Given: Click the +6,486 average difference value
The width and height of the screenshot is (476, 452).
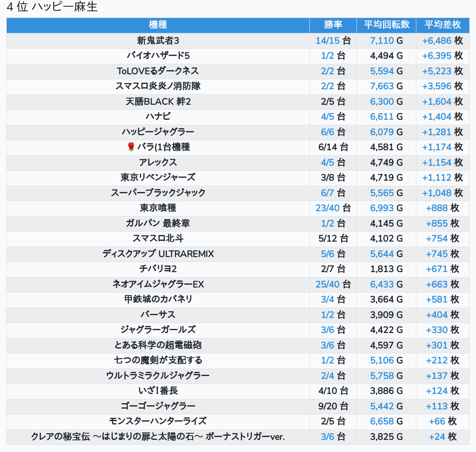Looking at the screenshot, I should [437, 40].
